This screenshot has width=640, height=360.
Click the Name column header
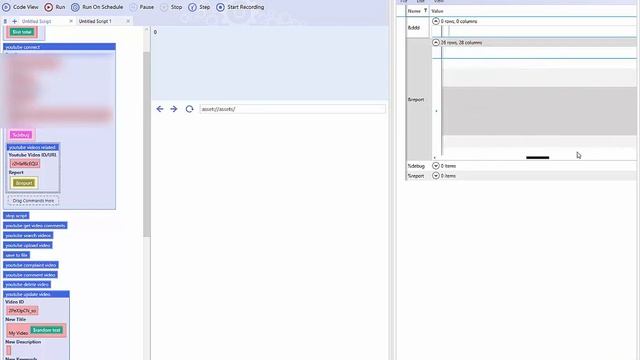[414, 11]
